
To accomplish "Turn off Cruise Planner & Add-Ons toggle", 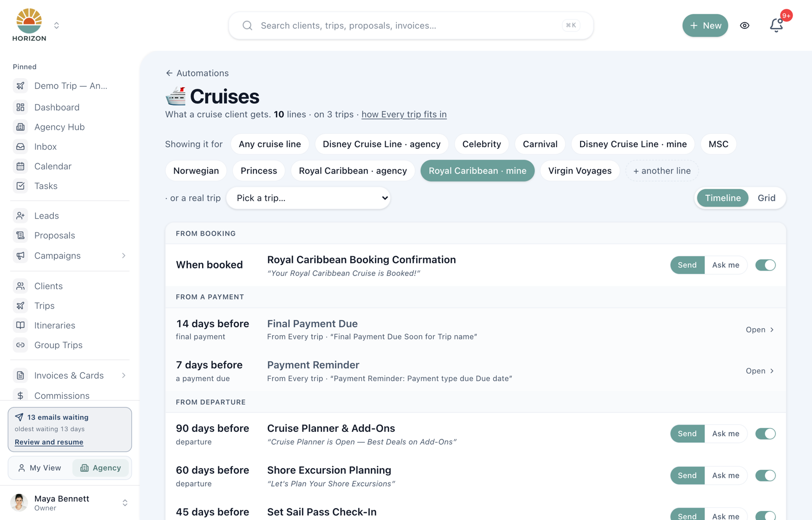I will pyautogui.click(x=765, y=434).
